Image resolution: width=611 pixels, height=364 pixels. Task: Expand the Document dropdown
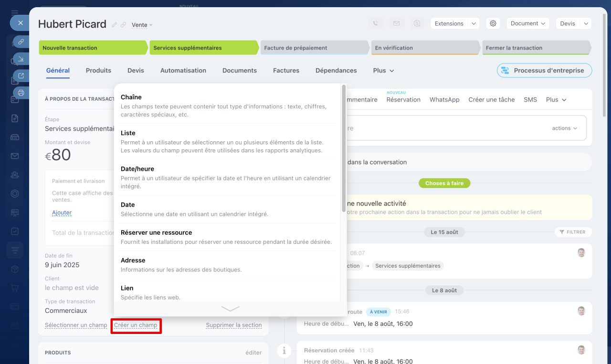(x=527, y=23)
